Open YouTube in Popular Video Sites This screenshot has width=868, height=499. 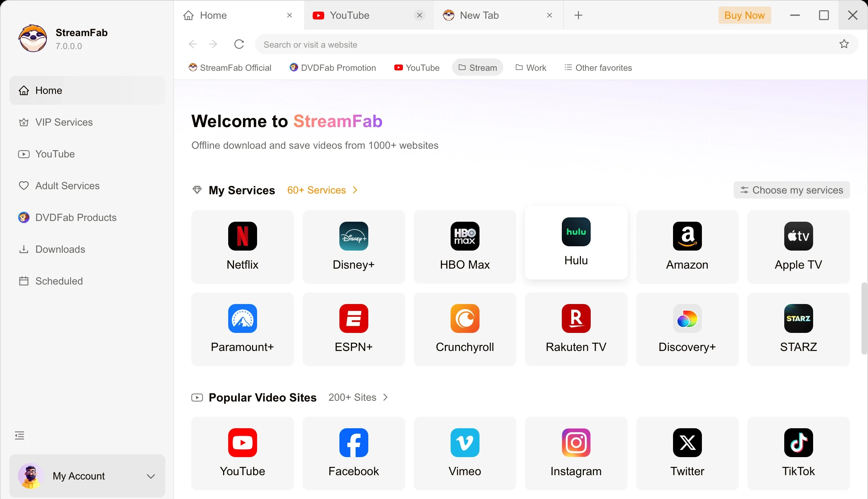coord(243,454)
